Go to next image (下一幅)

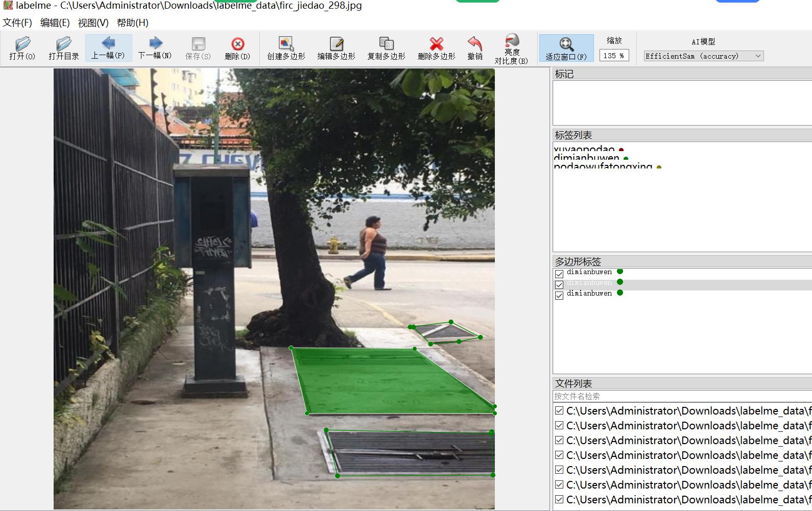(x=155, y=48)
